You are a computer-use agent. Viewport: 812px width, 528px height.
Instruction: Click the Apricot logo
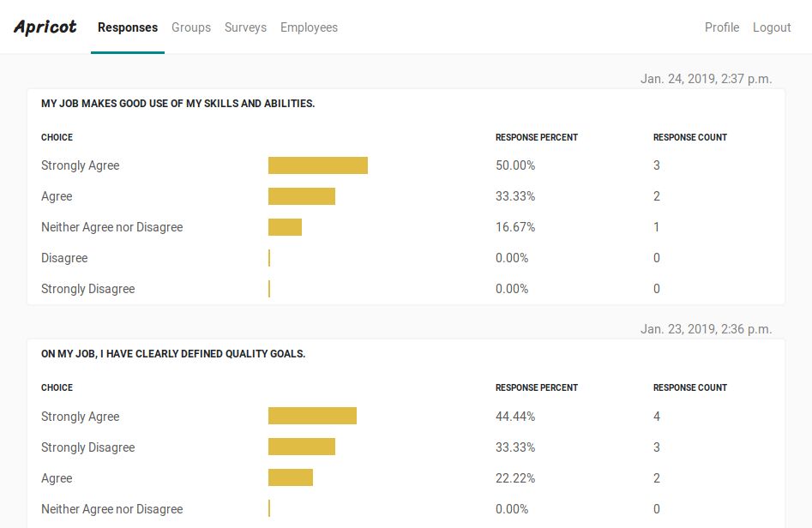(x=45, y=27)
